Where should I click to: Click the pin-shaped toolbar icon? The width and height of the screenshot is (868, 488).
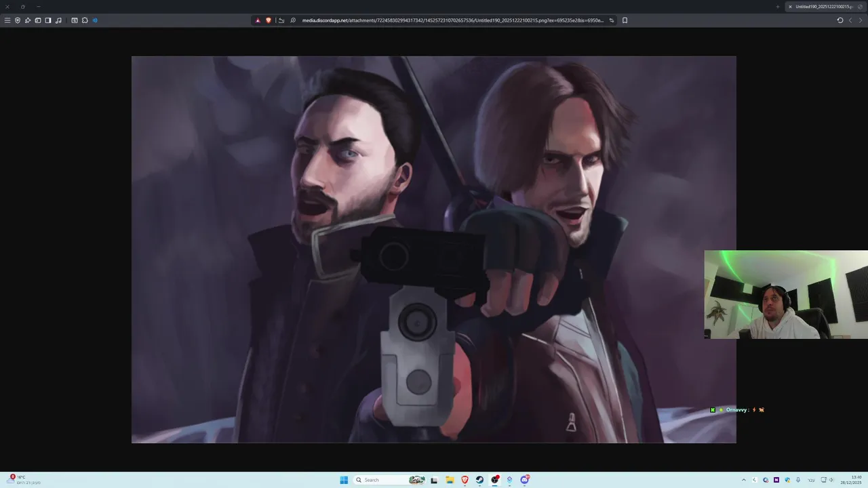pyautogui.click(x=28, y=20)
